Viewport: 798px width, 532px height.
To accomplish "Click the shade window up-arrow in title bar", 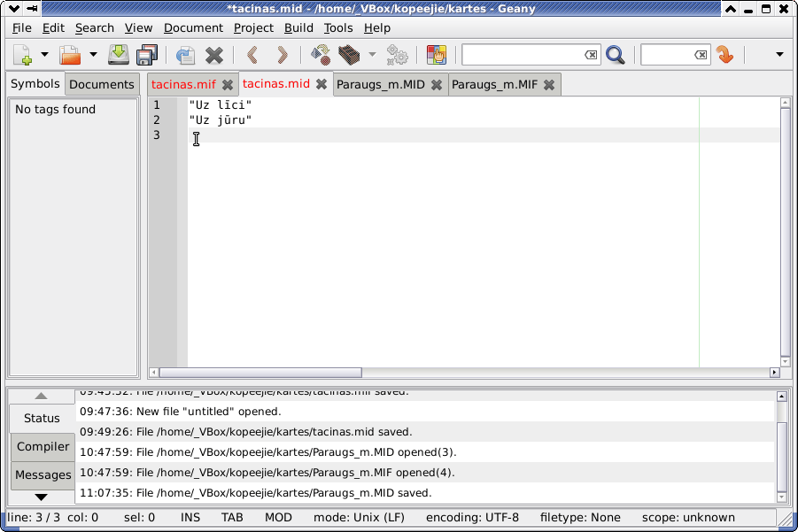I will [x=731, y=9].
